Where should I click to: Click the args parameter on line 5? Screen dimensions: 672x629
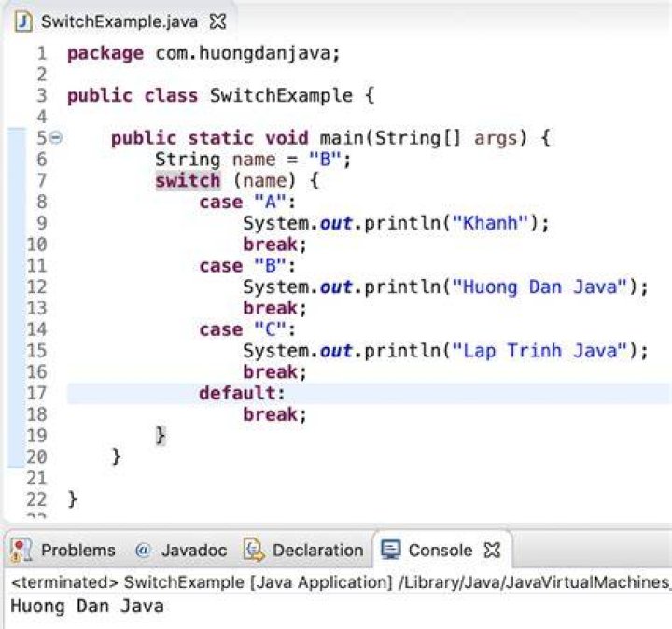[x=496, y=139]
